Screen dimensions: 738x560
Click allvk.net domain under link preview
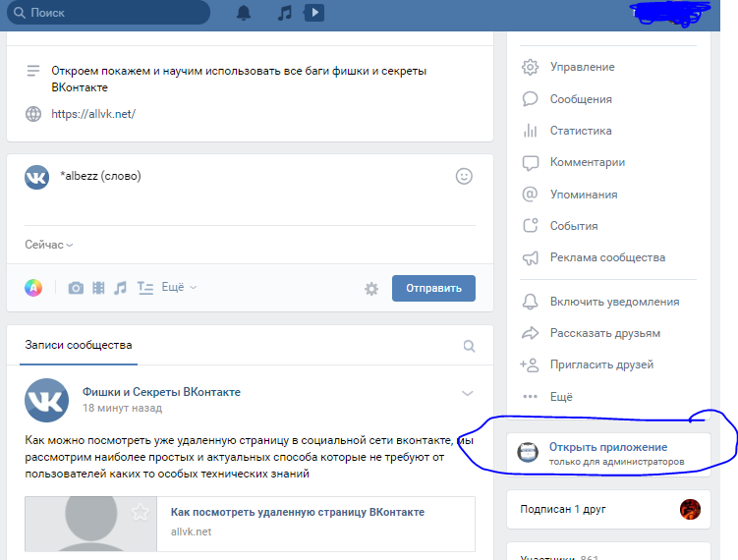pyautogui.click(x=191, y=532)
